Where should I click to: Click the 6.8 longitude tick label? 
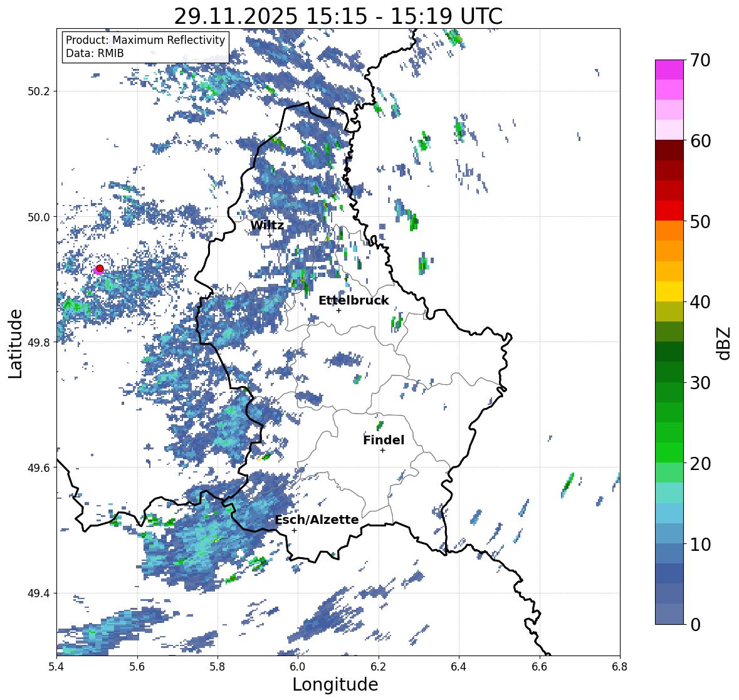pos(620,667)
